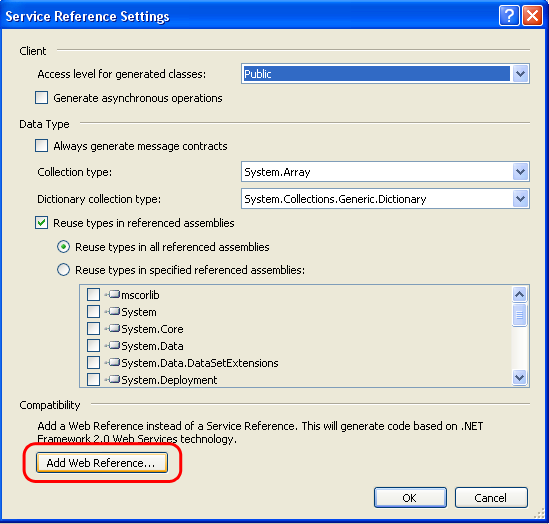Click the System.Core assembly icon

(x=114, y=328)
